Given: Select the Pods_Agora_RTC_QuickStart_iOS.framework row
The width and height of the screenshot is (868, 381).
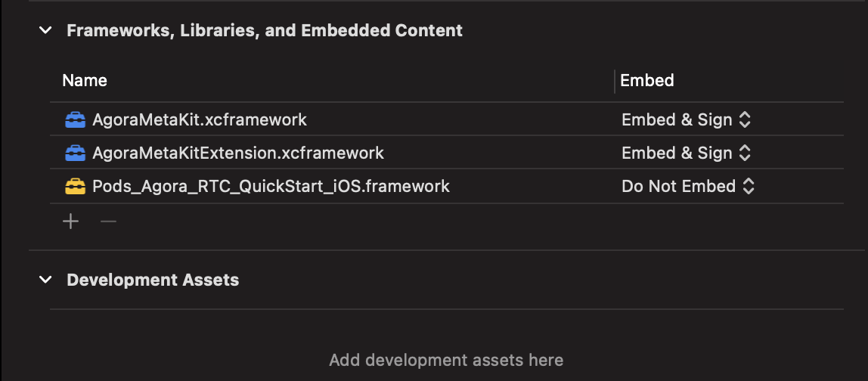Looking at the screenshot, I should (x=447, y=186).
